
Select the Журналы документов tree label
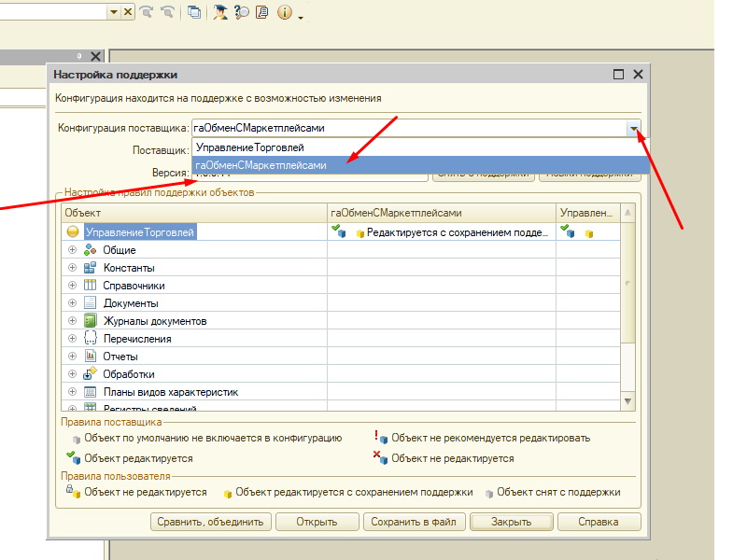tap(155, 321)
